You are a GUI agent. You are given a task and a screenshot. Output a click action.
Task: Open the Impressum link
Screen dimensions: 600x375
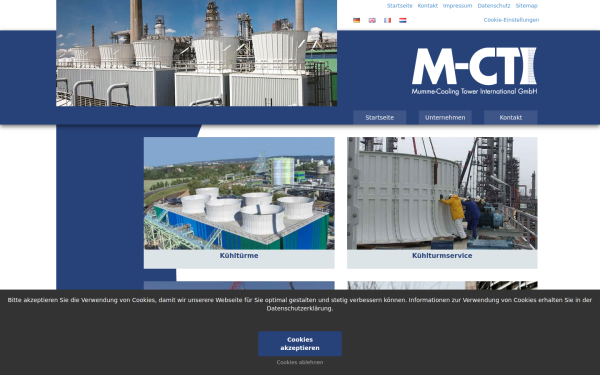[457, 6]
